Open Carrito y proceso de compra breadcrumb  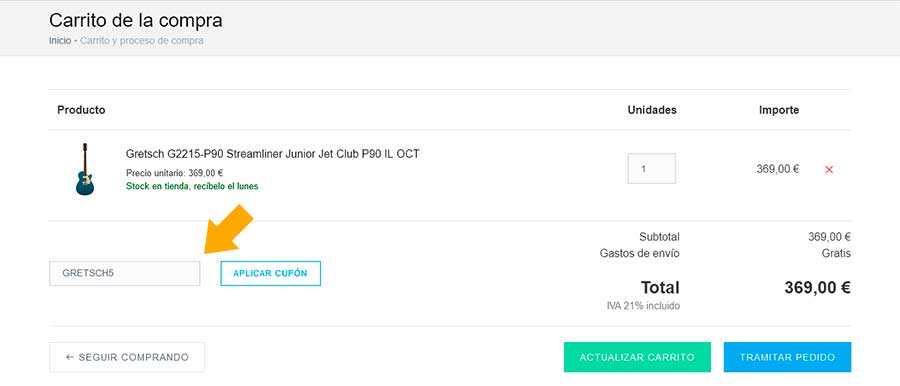point(142,41)
